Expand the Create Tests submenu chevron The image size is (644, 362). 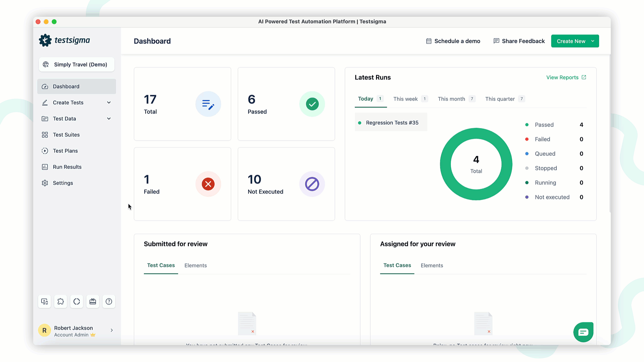pyautogui.click(x=109, y=103)
